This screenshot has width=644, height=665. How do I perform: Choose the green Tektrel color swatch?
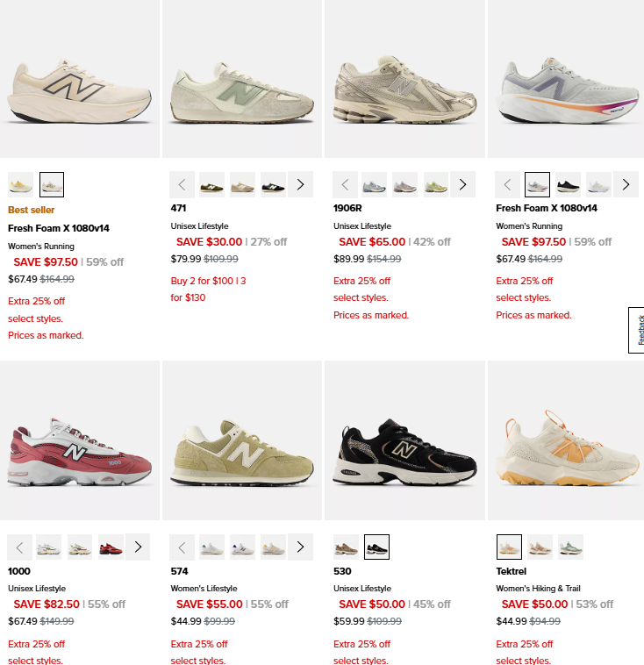[x=570, y=547]
